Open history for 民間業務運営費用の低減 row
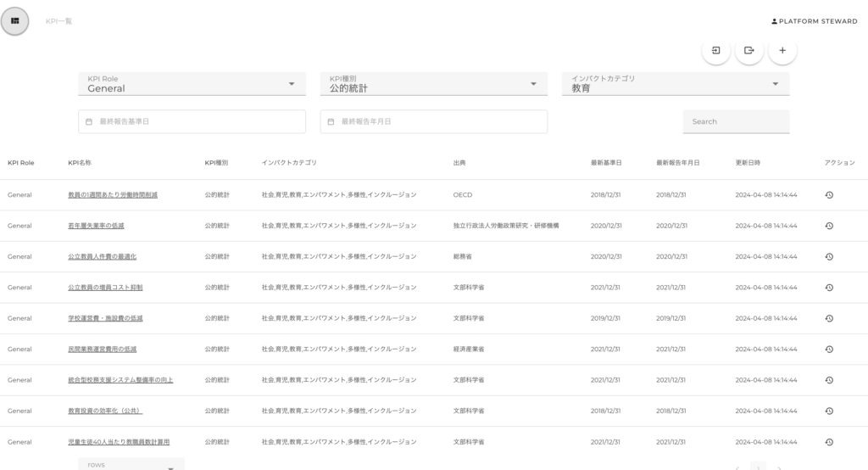The height and width of the screenshot is (470, 868). (x=829, y=349)
